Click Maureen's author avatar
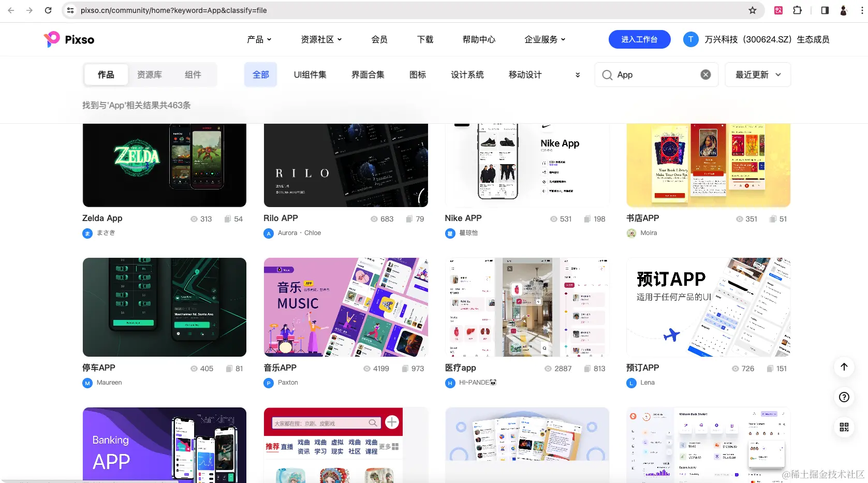868x483 pixels. click(87, 383)
